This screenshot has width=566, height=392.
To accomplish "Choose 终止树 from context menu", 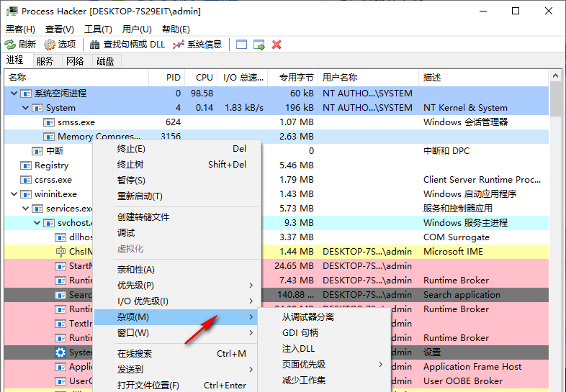I will 177,165.
